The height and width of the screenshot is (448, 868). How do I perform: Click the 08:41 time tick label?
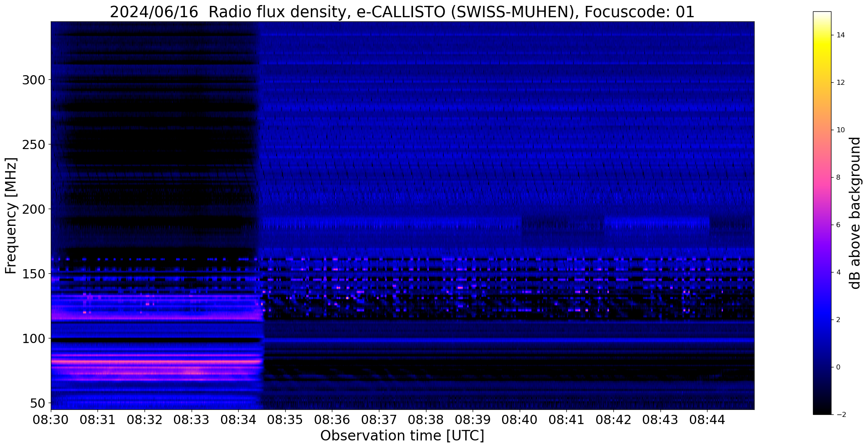tap(567, 419)
